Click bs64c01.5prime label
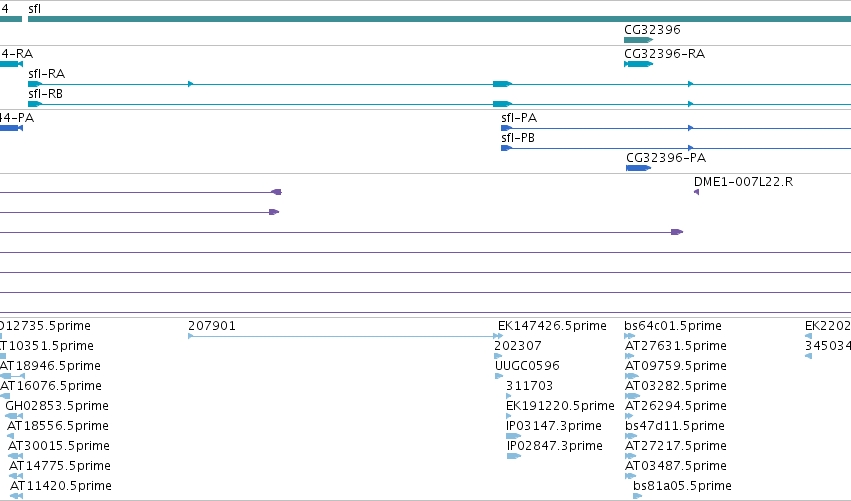 pos(673,326)
